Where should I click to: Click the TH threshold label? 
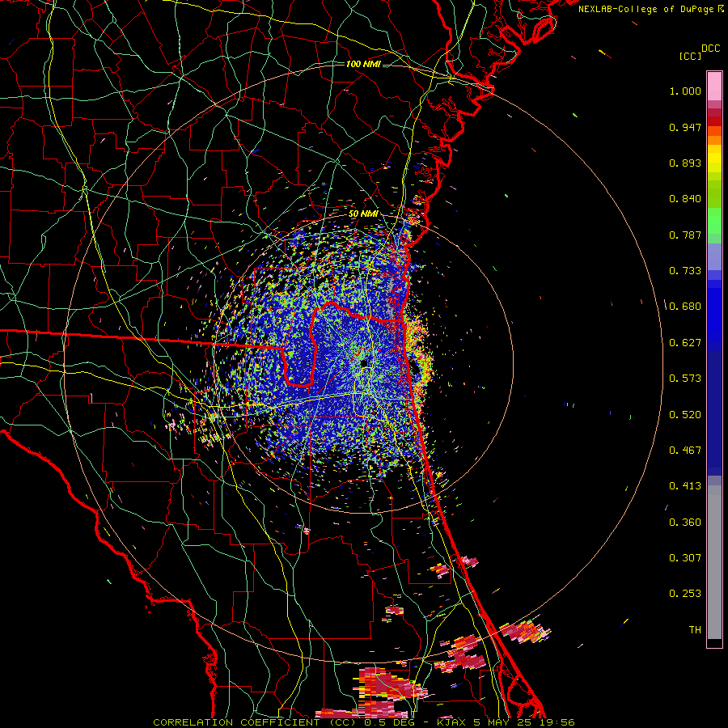(695, 630)
